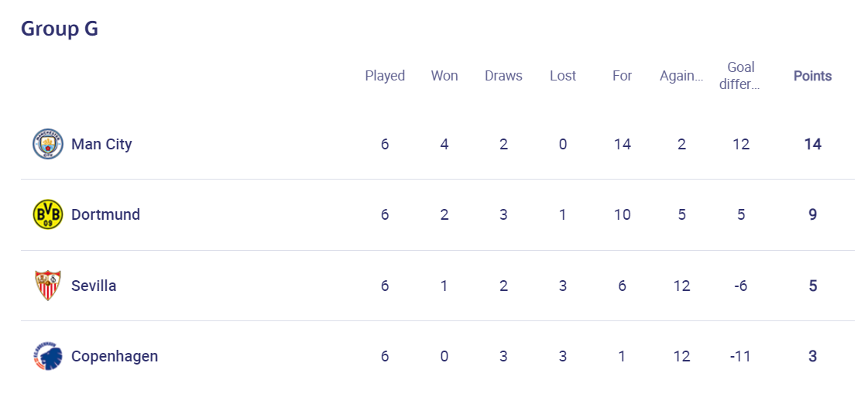Click the Sevilla club crest

click(x=47, y=286)
